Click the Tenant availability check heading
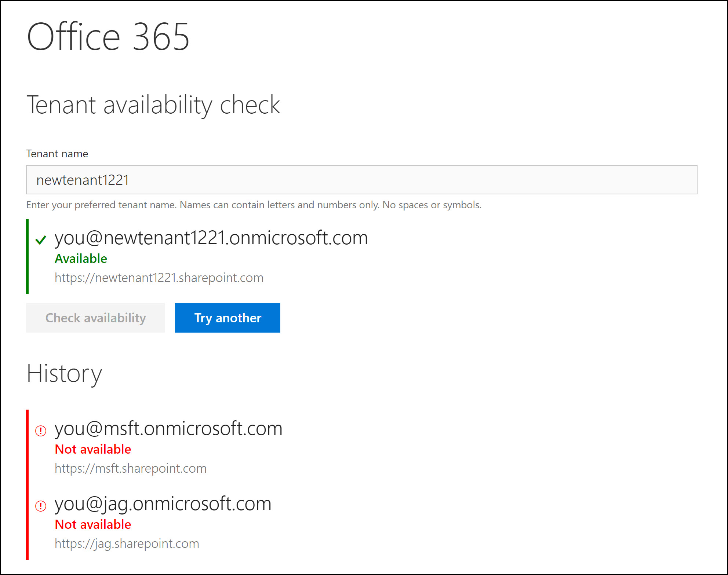 [153, 105]
